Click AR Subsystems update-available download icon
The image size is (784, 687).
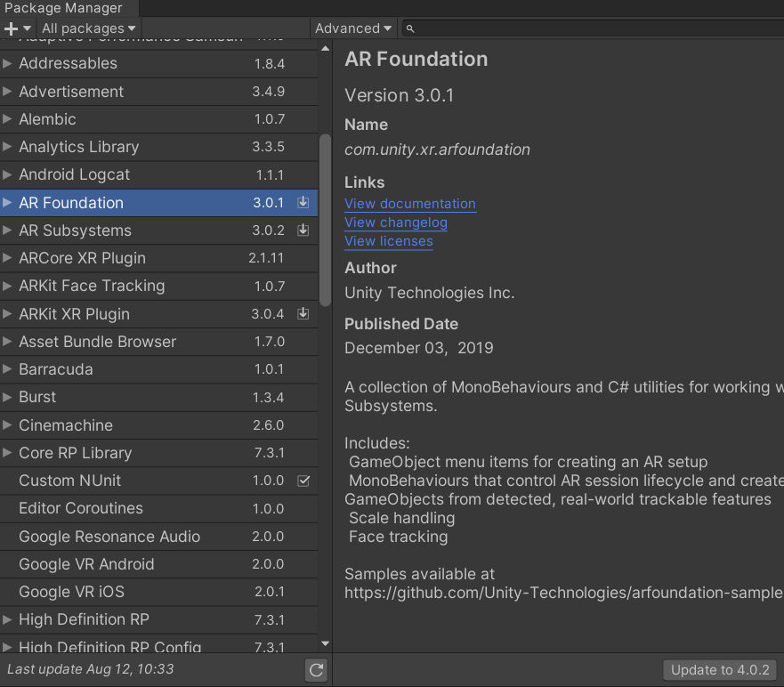pyautogui.click(x=303, y=230)
